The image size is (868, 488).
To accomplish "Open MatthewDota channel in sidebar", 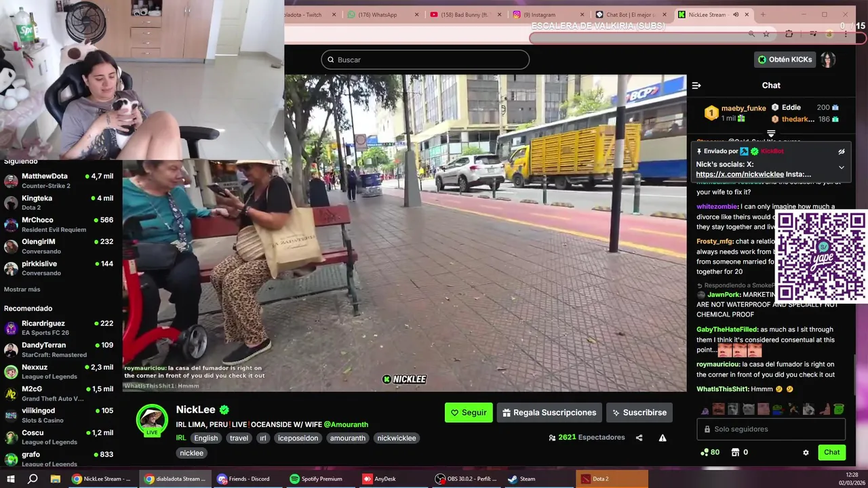I will point(61,181).
